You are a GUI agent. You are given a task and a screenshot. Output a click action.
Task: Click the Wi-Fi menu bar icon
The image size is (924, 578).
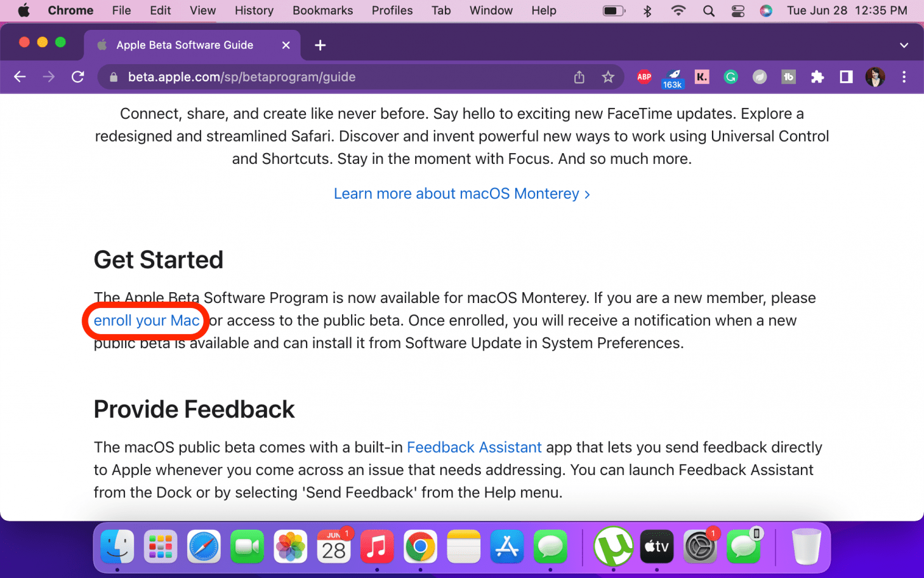point(678,10)
